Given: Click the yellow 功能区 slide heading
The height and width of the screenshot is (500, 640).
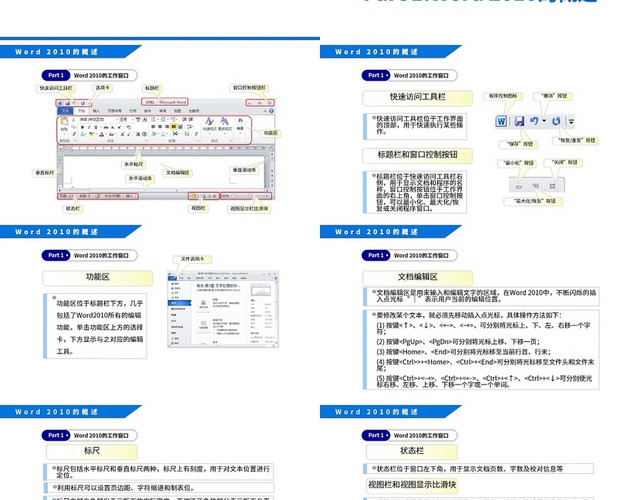Looking at the screenshot, I should click(x=98, y=277).
